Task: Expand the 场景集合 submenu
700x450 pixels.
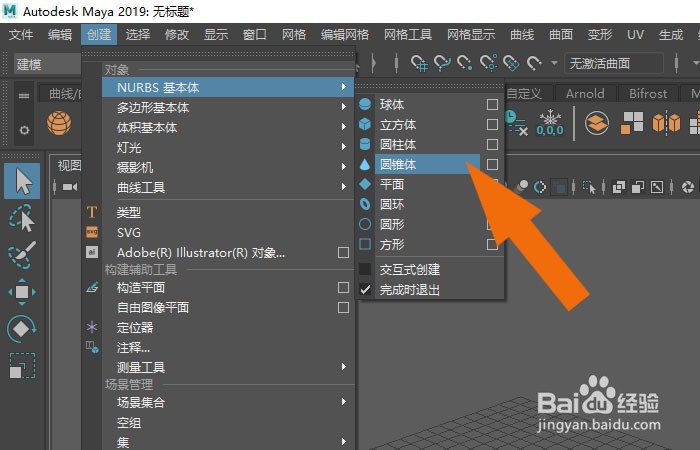Action: (x=228, y=402)
